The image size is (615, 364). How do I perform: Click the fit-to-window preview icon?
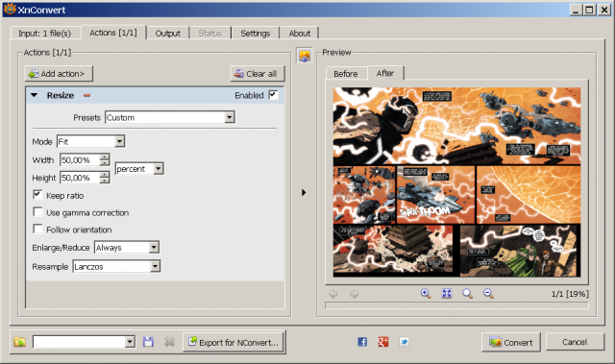click(446, 294)
